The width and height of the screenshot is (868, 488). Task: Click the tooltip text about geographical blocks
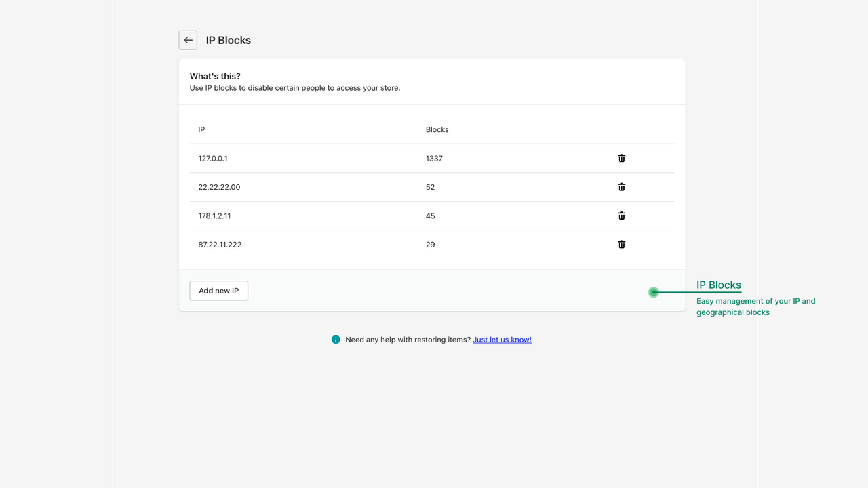755,306
